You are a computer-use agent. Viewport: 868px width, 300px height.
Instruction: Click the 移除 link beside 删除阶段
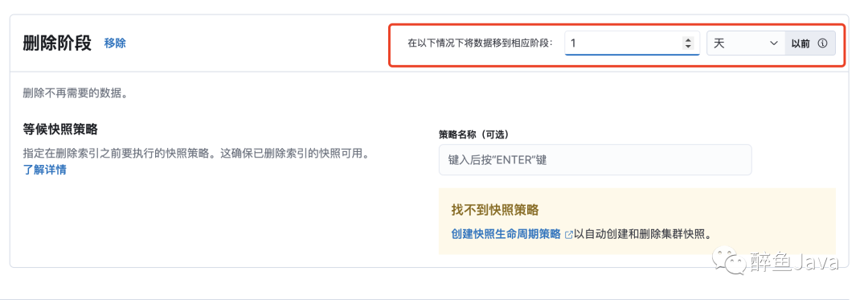(115, 43)
